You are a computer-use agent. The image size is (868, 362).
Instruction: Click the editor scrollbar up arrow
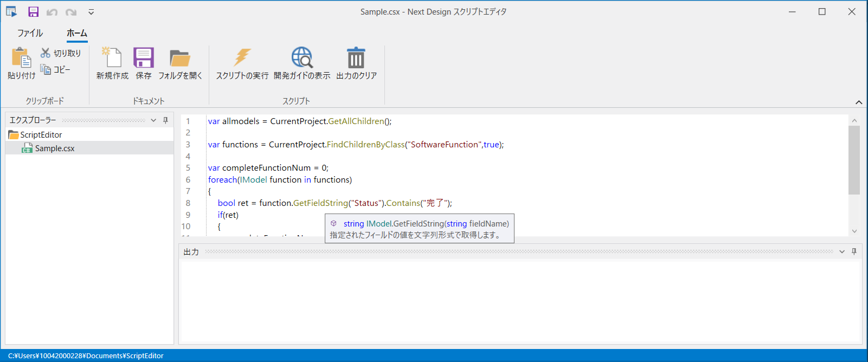click(x=854, y=121)
